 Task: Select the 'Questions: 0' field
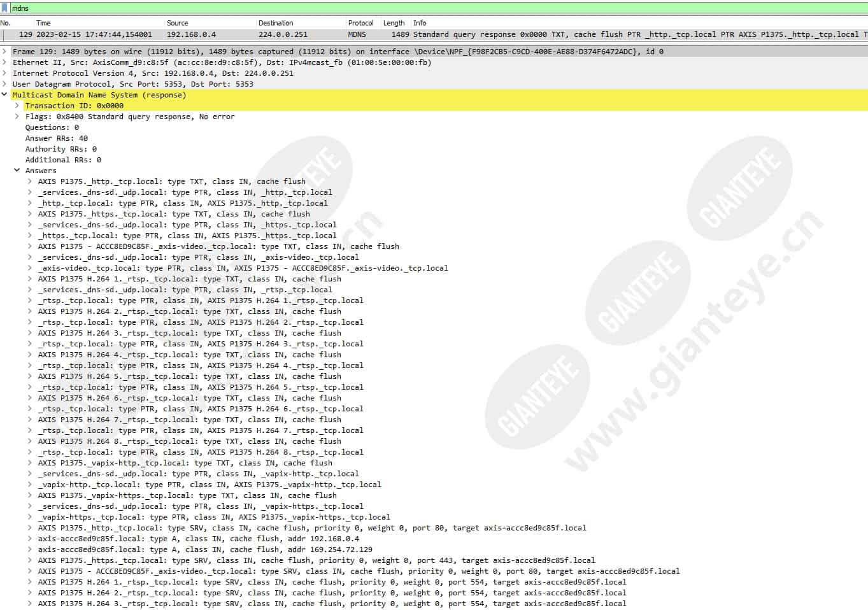pyautogui.click(x=52, y=127)
